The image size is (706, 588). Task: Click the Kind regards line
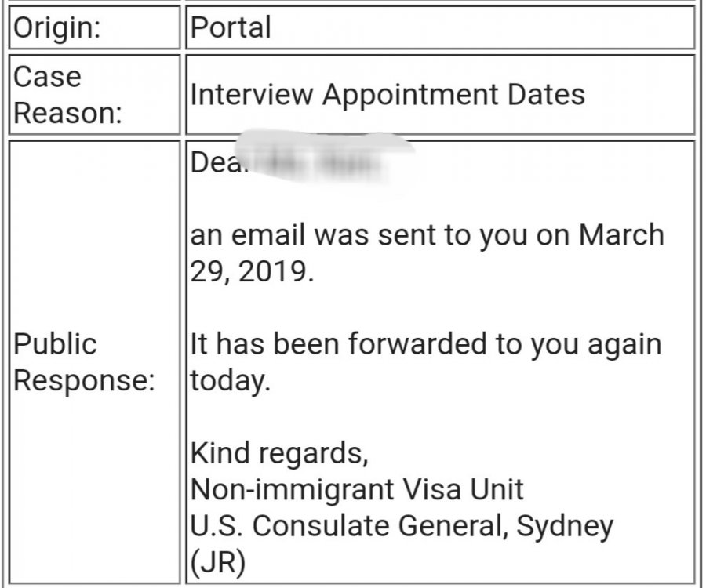click(x=279, y=453)
